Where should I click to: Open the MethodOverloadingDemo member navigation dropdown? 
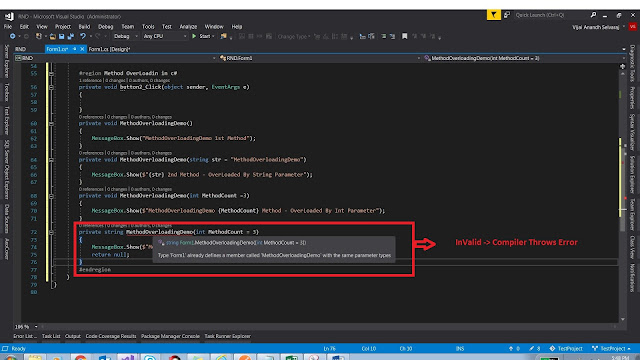tap(524, 58)
